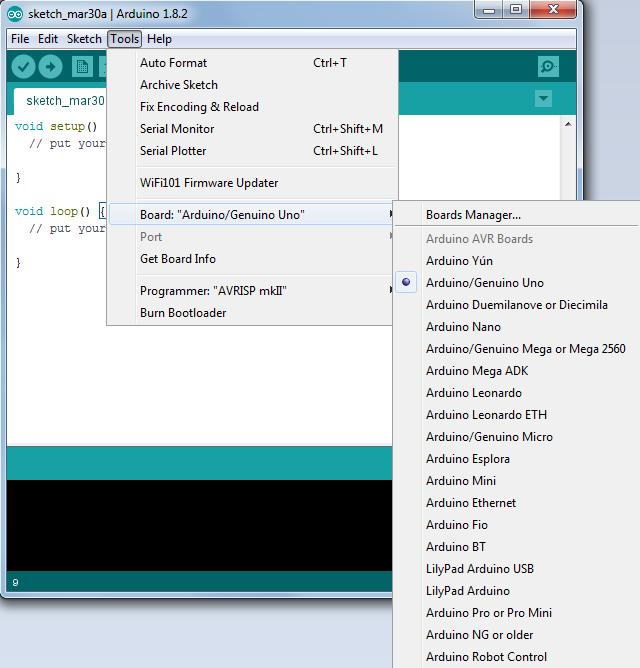Viewport: 640px width, 668px height.
Task: Choose Auto Format
Action: click(252, 63)
